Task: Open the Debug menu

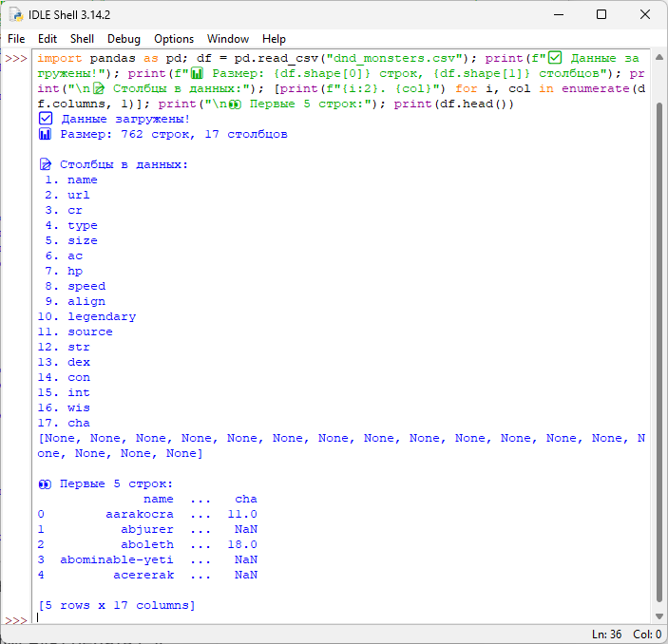Action: pos(124,39)
